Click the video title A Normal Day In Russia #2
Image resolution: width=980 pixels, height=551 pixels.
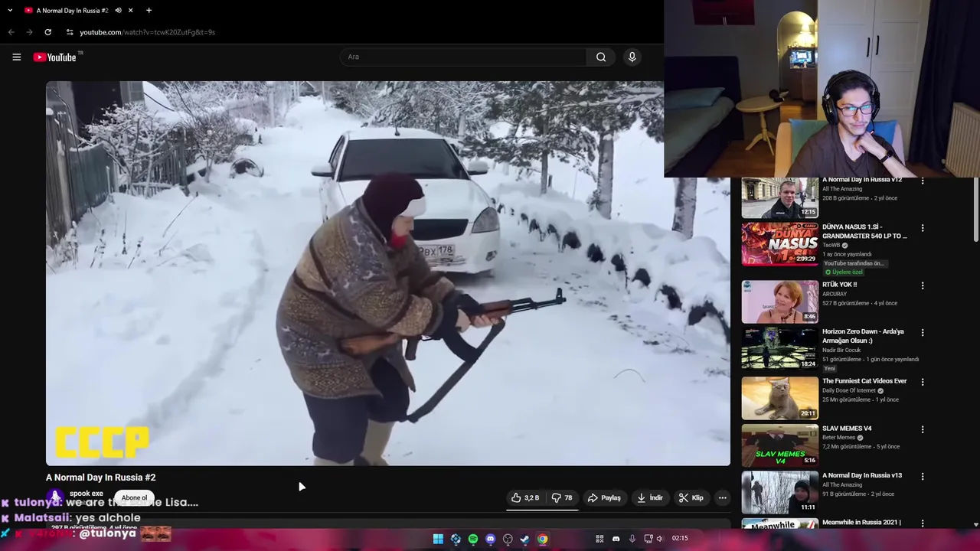(x=100, y=478)
